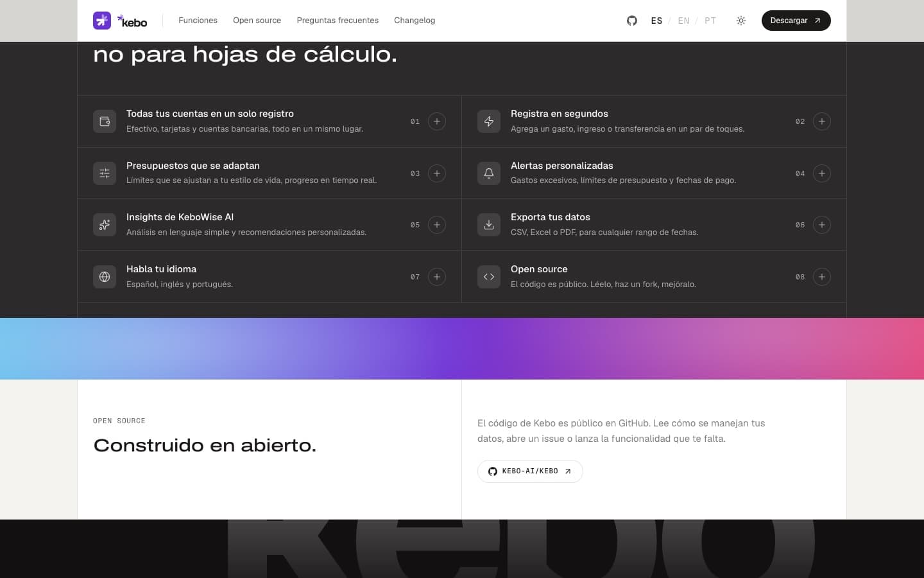The height and width of the screenshot is (578, 924).
Task: Expand feature 03 'Presupuestos que se adaptan' plus button
Action: pyautogui.click(x=437, y=173)
